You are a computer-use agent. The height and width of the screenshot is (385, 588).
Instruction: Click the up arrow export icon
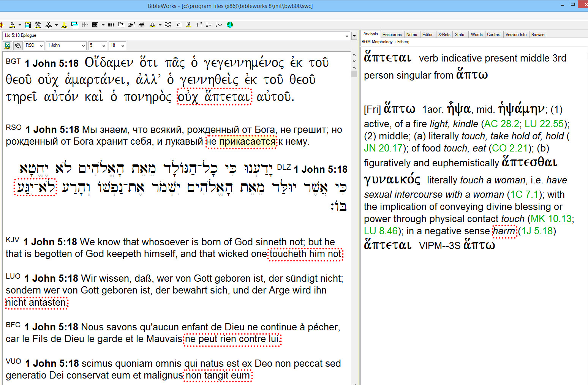(x=152, y=25)
